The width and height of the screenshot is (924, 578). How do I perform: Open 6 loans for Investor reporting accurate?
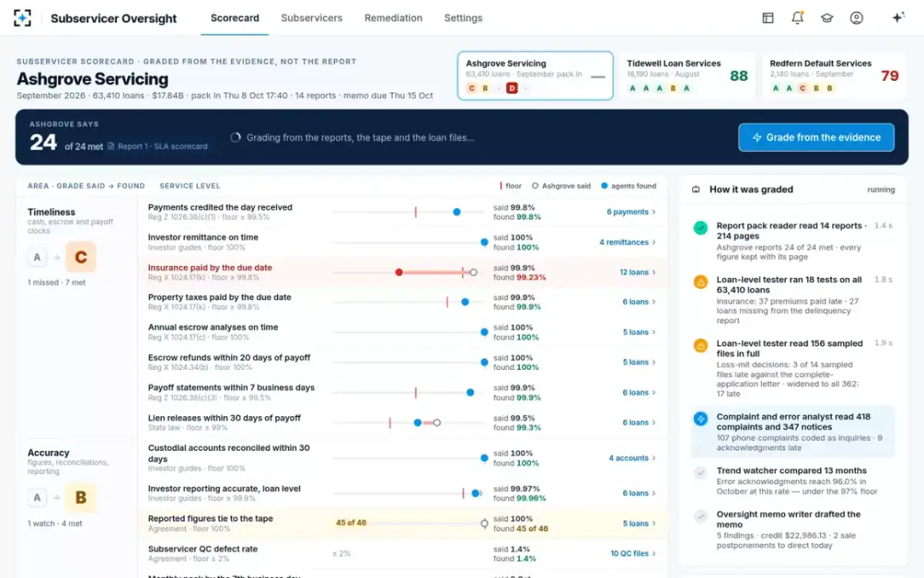639,493
